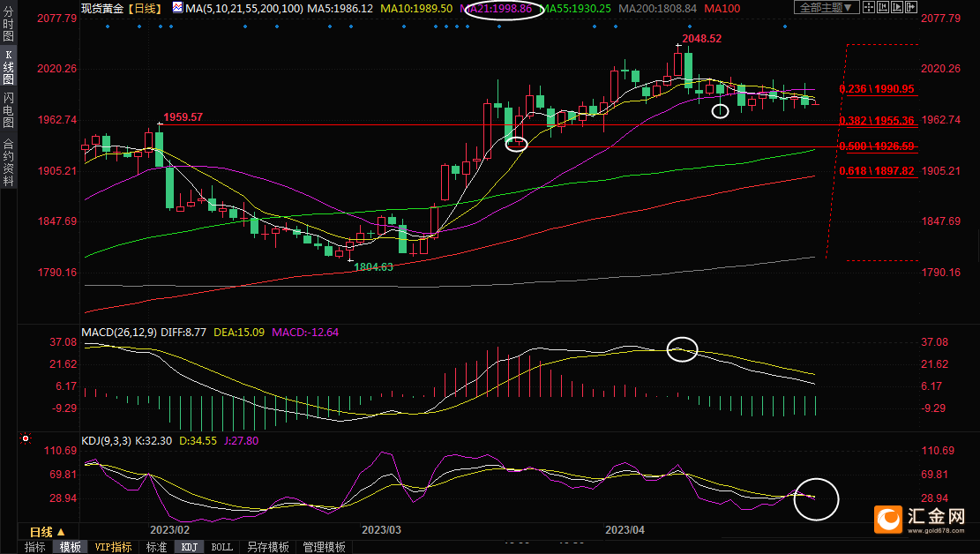Screen dimensions: 980x554
Task: Click the KDJ(9,3,3) indicator title
Action: point(106,441)
